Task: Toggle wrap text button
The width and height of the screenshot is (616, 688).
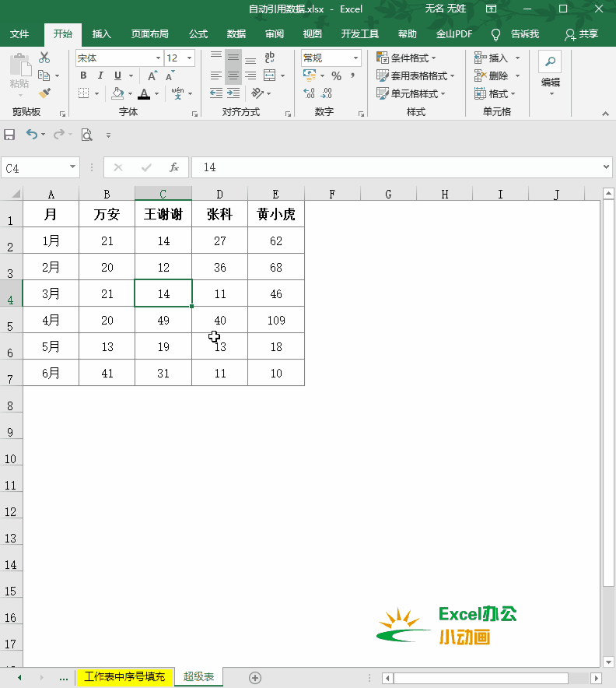Action: (270, 58)
